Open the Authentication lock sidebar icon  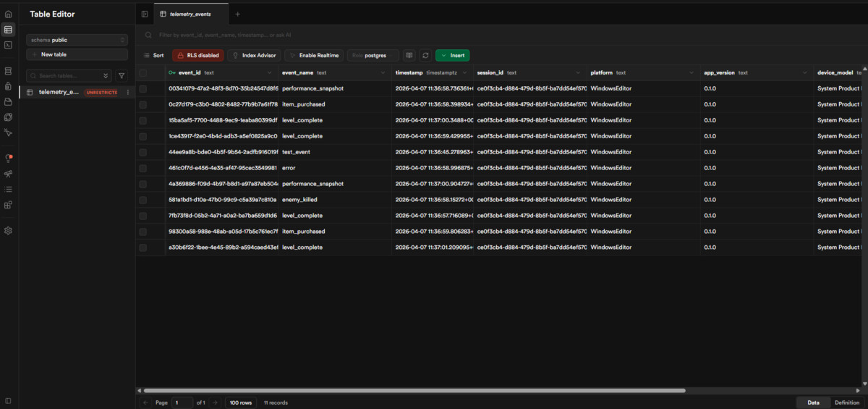pos(8,86)
